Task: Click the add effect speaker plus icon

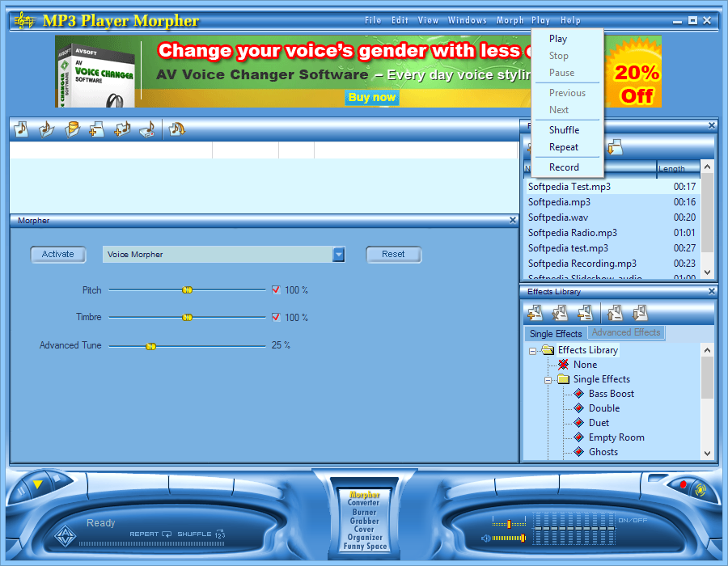Action: [x=535, y=313]
